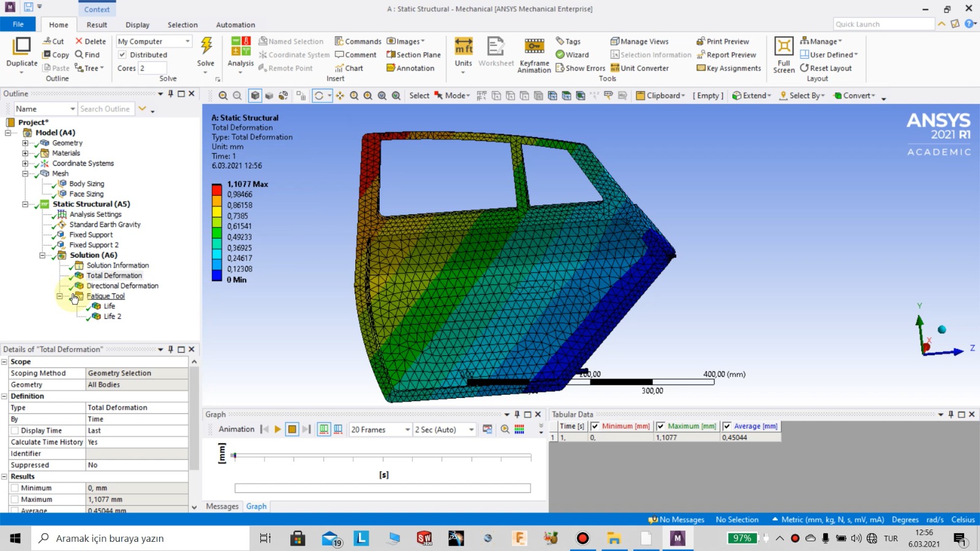The image size is (980, 551).
Task: Switch to the Display ribbon tab
Action: 137,24
